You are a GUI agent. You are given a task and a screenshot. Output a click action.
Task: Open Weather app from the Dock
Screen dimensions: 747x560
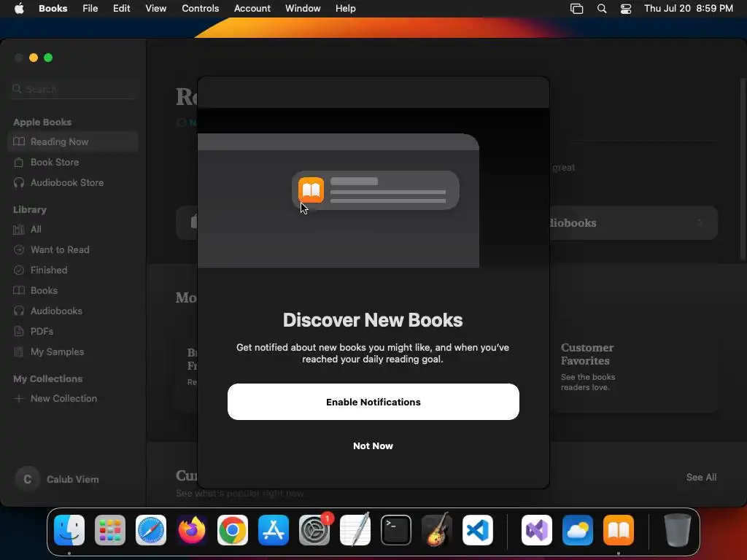pyautogui.click(x=578, y=530)
